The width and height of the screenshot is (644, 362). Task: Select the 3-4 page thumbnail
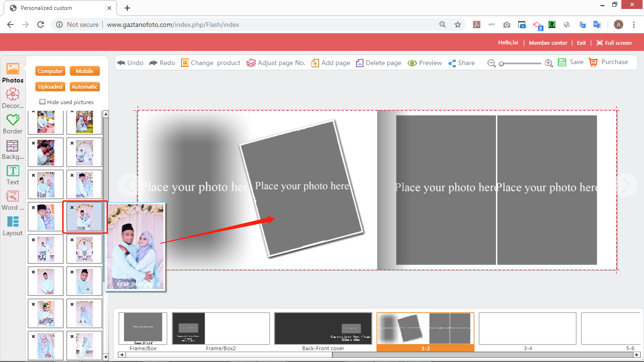528,329
